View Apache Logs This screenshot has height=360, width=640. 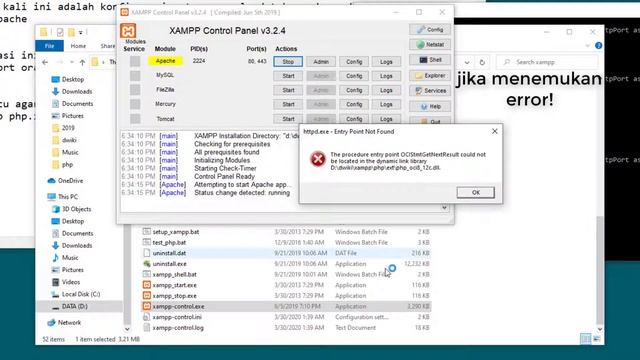point(386,62)
